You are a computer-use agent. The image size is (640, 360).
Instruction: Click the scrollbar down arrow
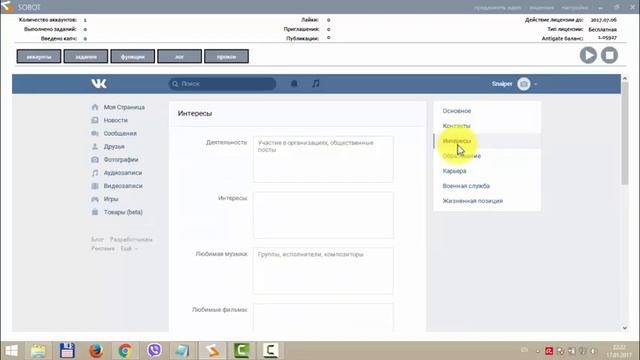click(x=624, y=328)
